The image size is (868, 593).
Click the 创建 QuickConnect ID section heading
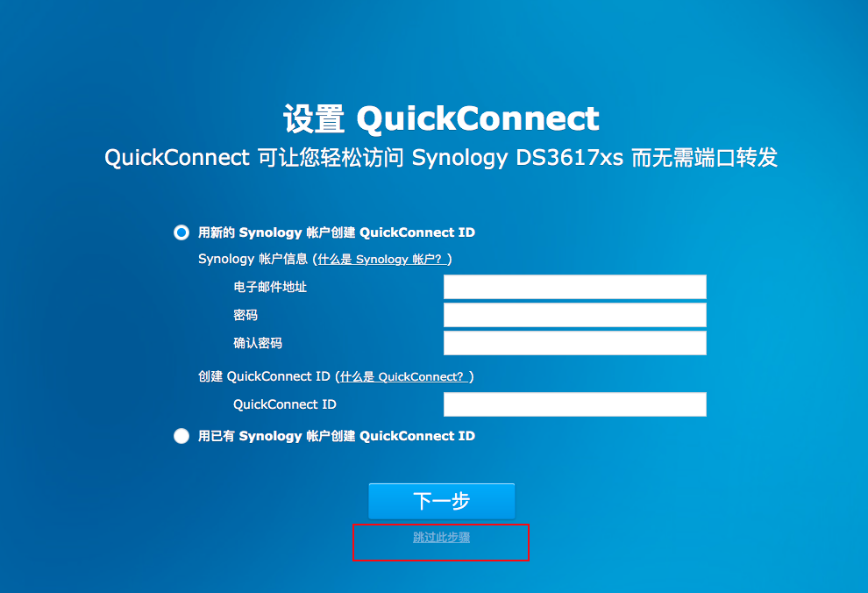264,376
